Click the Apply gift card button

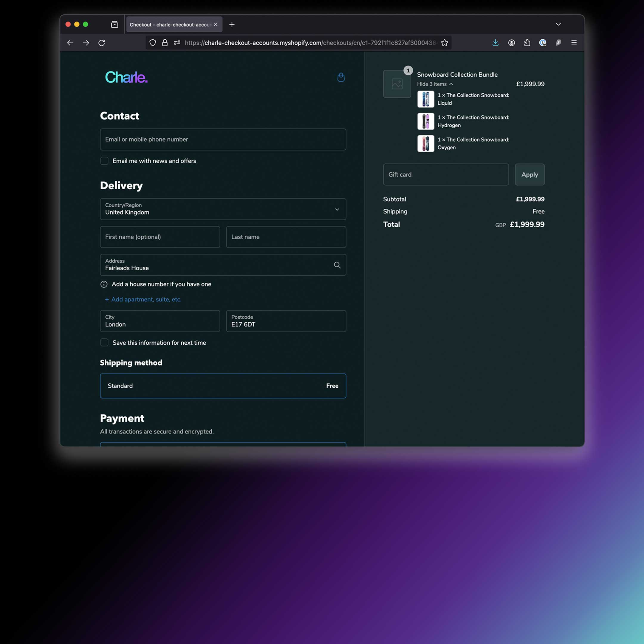(529, 175)
